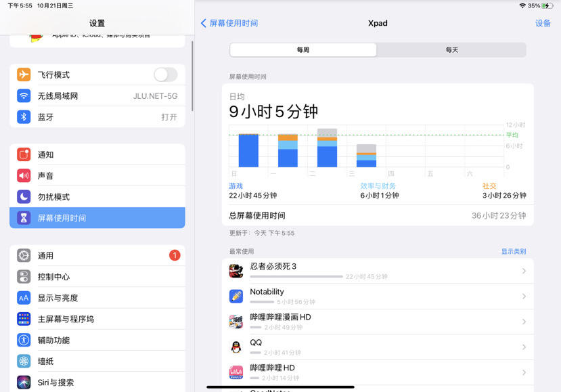Viewport: 561px width, 392px height.
Task: Open Siri与搜索 icon in sidebar
Action: click(x=24, y=383)
